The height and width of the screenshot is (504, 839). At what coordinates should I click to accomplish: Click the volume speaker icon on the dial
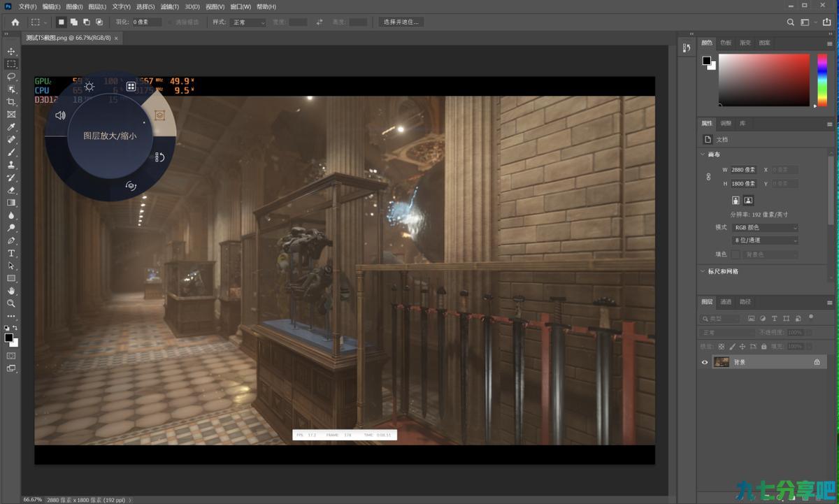[x=60, y=115]
